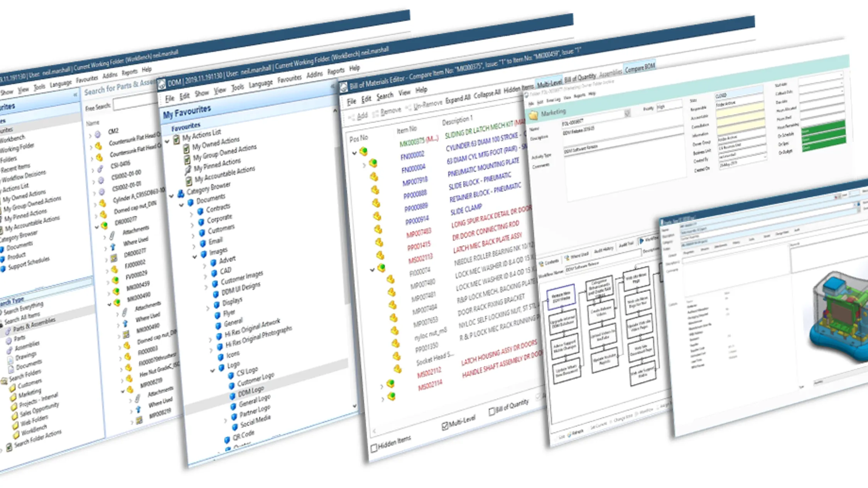Tick the Hidden Items checkbox in BOM Editor
The image size is (868, 488).
point(373,448)
